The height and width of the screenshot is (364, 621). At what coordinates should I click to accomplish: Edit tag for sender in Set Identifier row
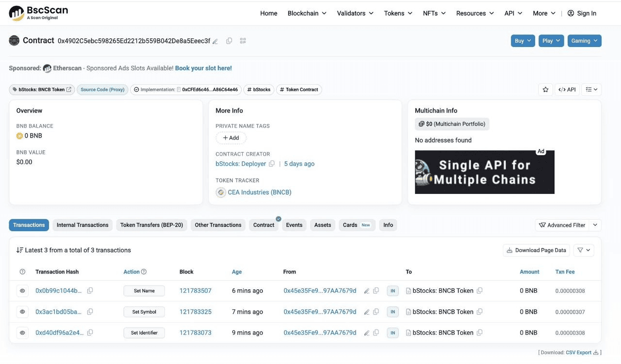[367, 333]
